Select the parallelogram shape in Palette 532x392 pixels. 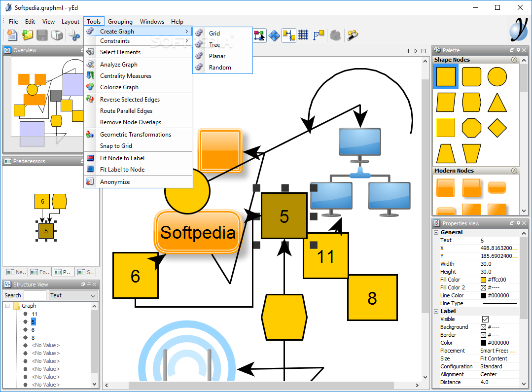pyautogui.click(x=446, y=103)
